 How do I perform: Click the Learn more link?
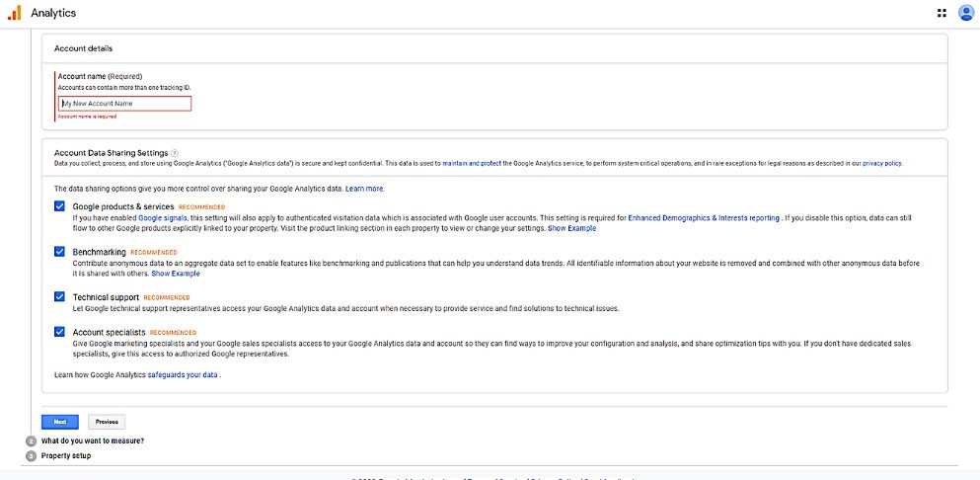(364, 188)
